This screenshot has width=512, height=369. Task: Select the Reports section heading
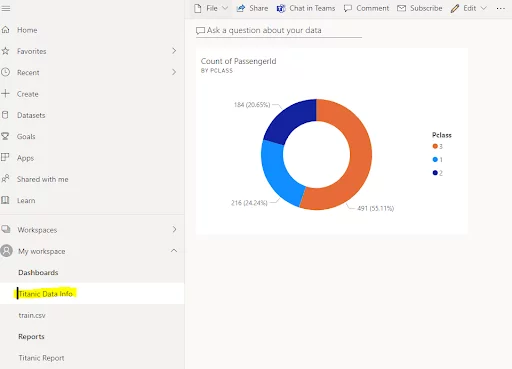click(31, 337)
